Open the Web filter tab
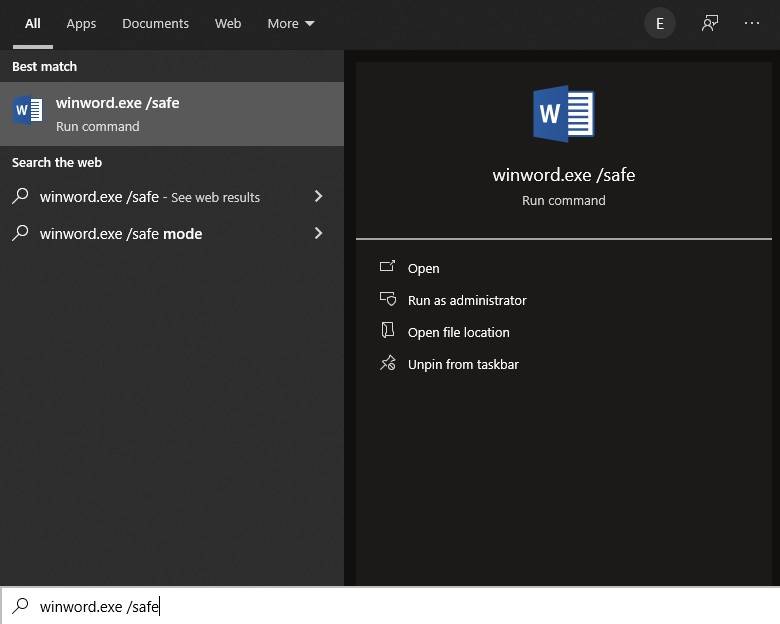The width and height of the screenshot is (780, 624). tap(228, 23)
